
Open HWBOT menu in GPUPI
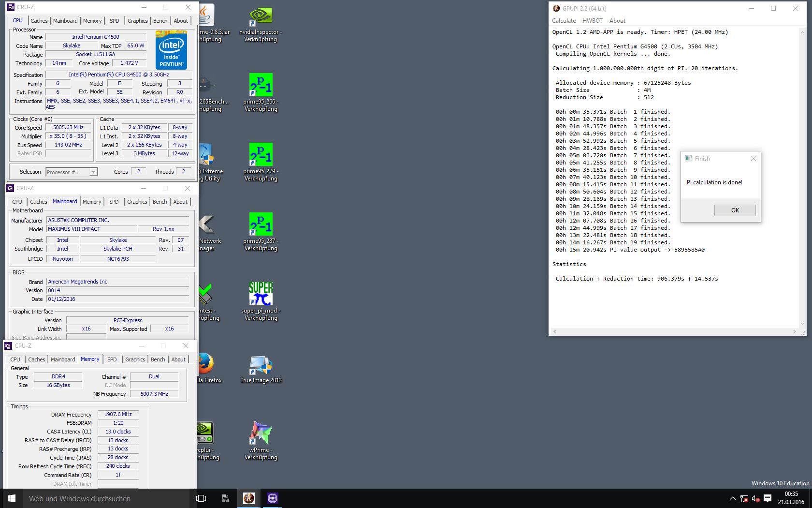(x=592, y=21)
